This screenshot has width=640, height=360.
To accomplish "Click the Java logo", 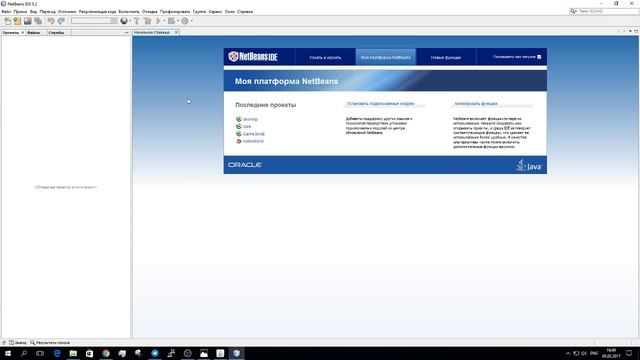I will 529,165.
